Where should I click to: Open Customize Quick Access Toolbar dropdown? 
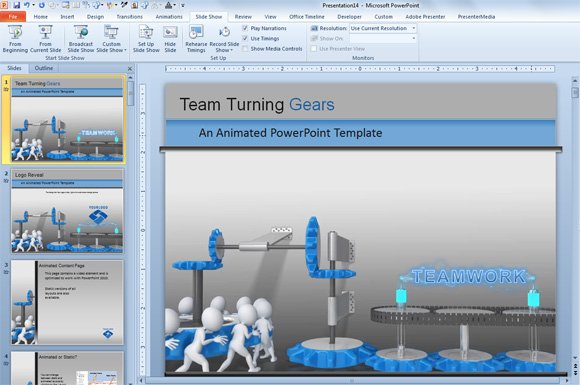pyautogui.click(x=183, y=6)
